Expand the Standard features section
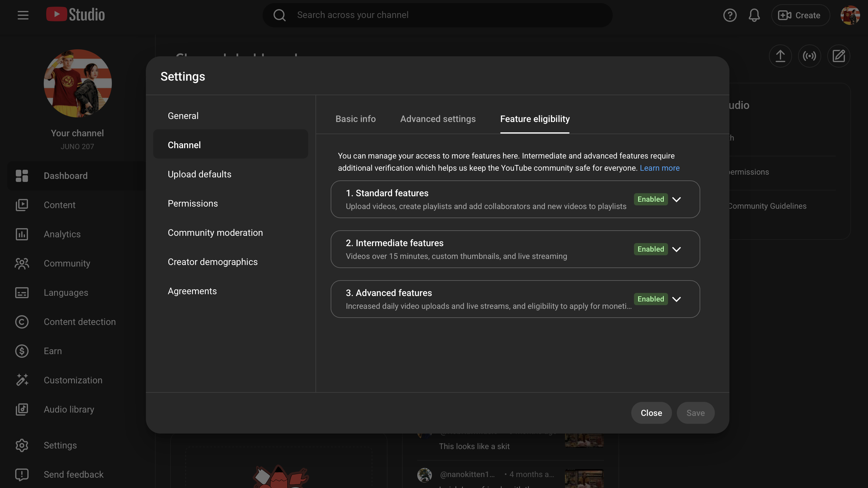 click(x=676, y=199)
